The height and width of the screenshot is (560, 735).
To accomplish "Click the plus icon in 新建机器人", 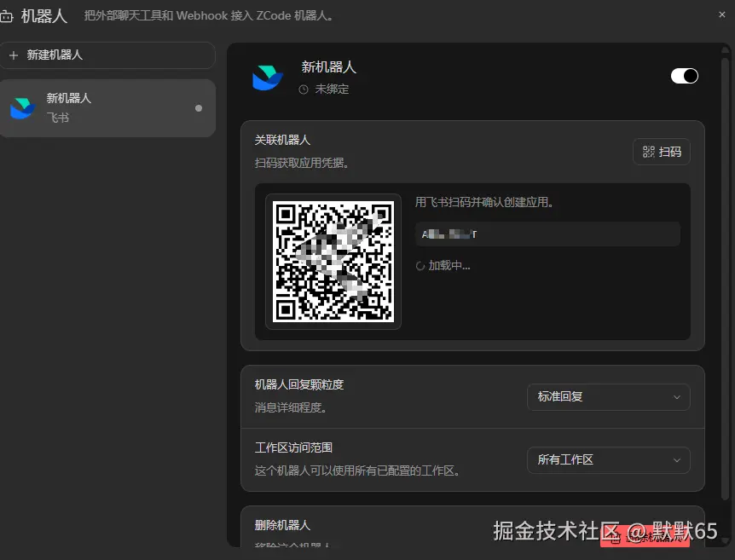I will point(14,55).
